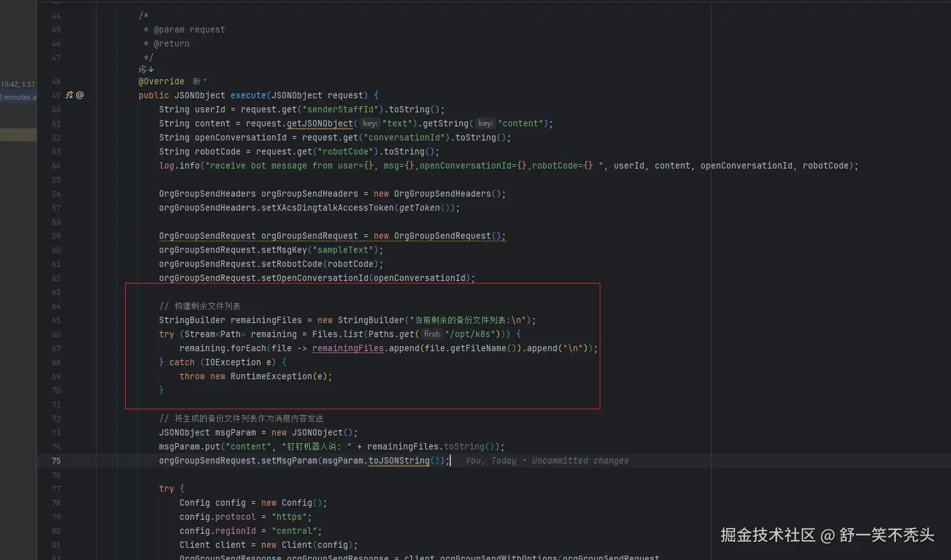This screenshot has width=951, height=560.
Task: Click line number 75 in the gutter
Action: [x=56, y=461]
